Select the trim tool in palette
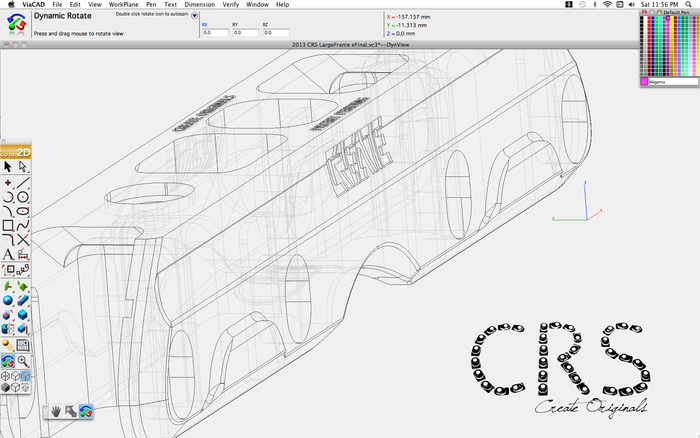 point(22,240)
